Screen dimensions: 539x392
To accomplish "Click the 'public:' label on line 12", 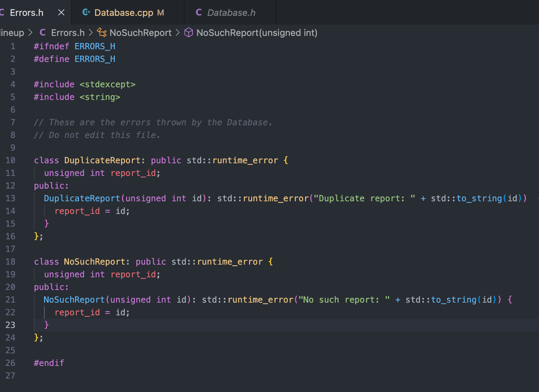I will (51, 186).
